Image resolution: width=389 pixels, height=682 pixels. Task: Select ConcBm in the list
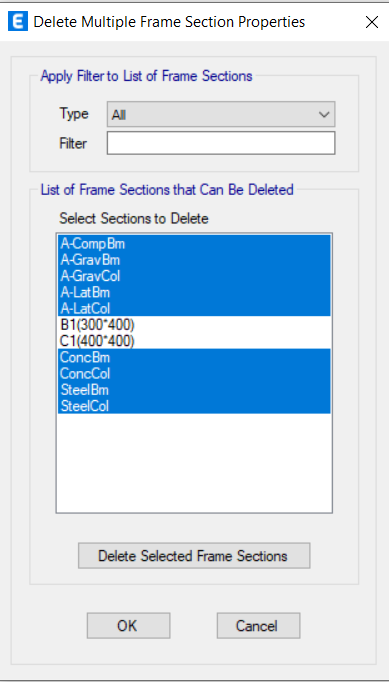point(194,357)
